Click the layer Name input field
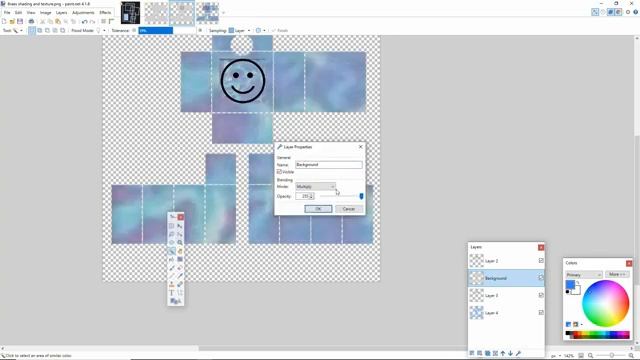The width and height of the screenshot is (640, 360). tap(329, 164)
